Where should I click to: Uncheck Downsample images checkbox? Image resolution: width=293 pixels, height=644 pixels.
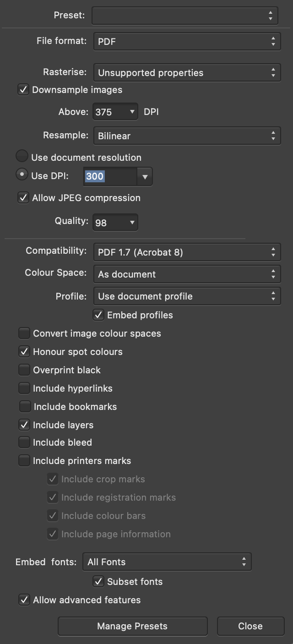click(23, 89)
